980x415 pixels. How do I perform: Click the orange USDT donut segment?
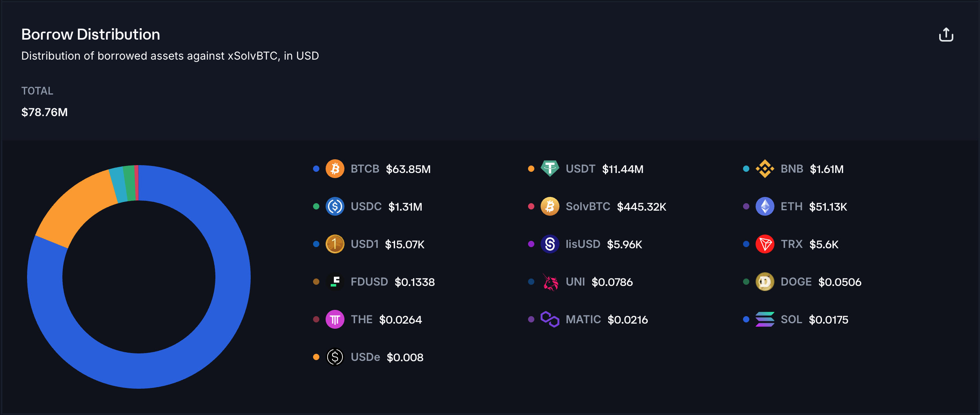[75, 208]
